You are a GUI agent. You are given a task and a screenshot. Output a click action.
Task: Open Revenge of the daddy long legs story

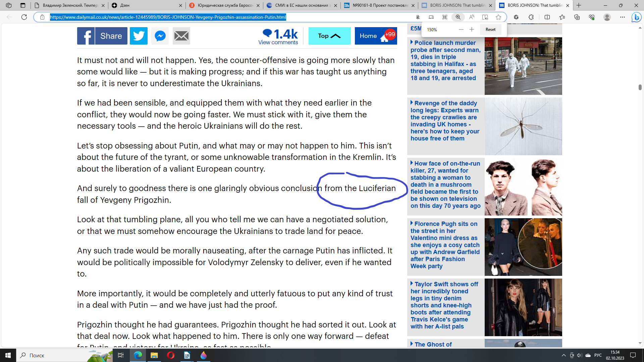tap(445, 121)
